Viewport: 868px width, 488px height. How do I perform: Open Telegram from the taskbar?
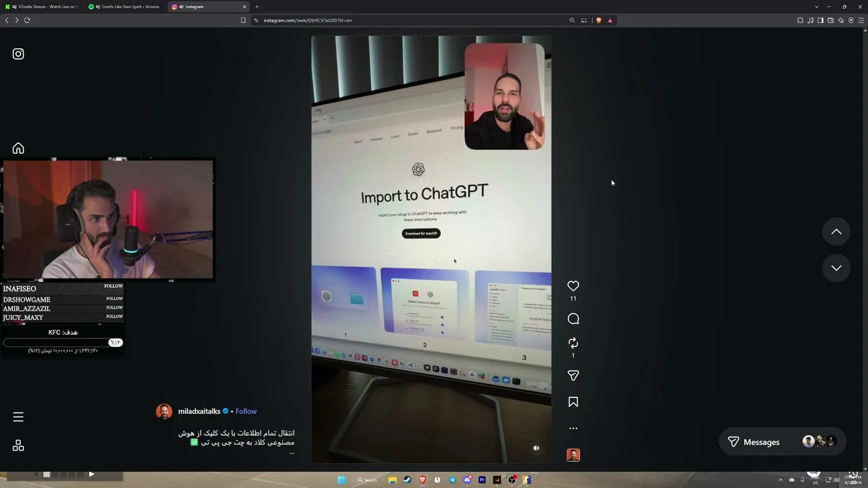[x=452, y=480]
